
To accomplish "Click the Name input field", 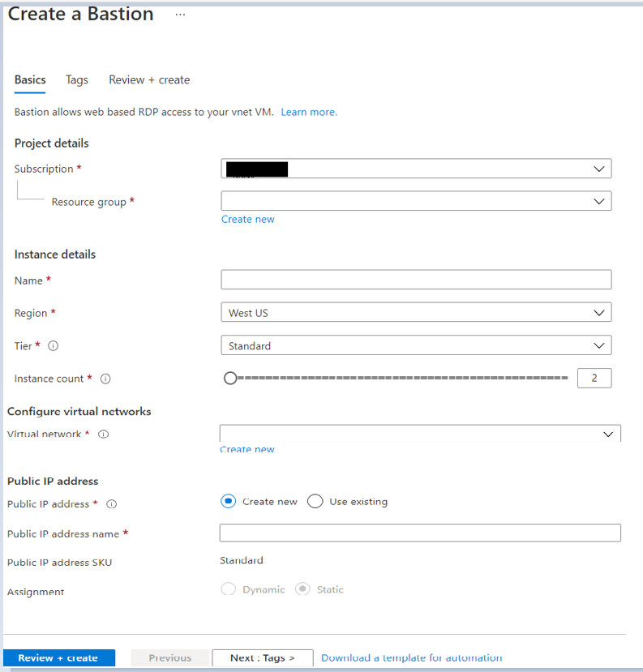I will click(x=416, y=280).
